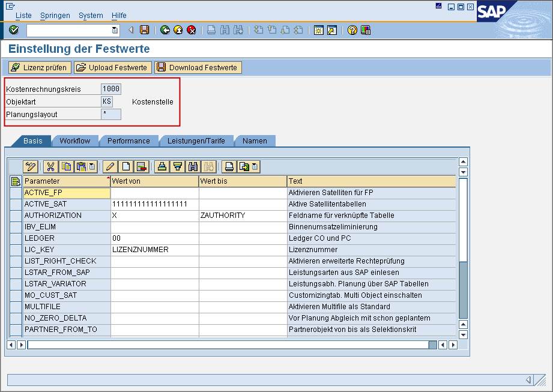This screenshot has height=392, width=553.
Task: Open the yellow Help question mark icon
Action: tap(352, 30)
